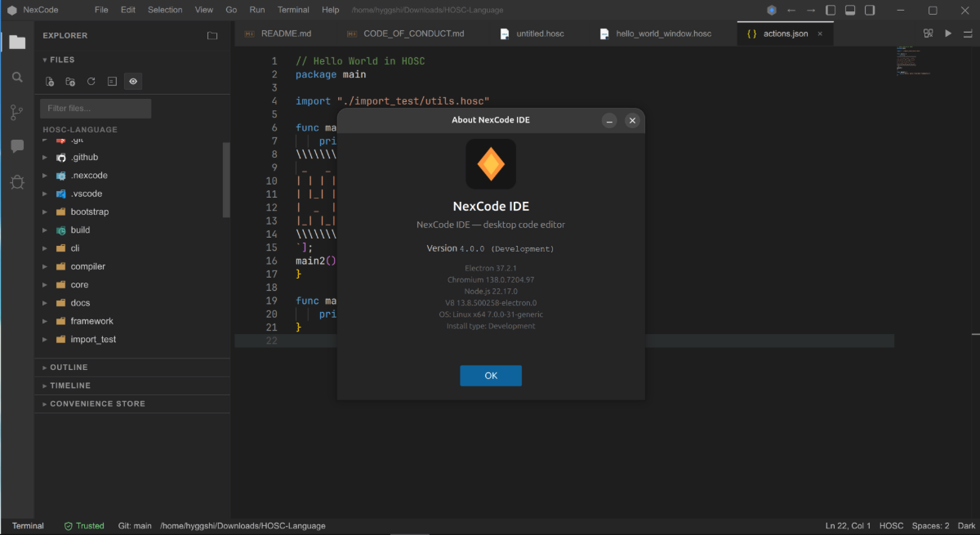Expand the TIMELINE section
Image resolution: width=980 pixels, height=535 pixels.
132,386
